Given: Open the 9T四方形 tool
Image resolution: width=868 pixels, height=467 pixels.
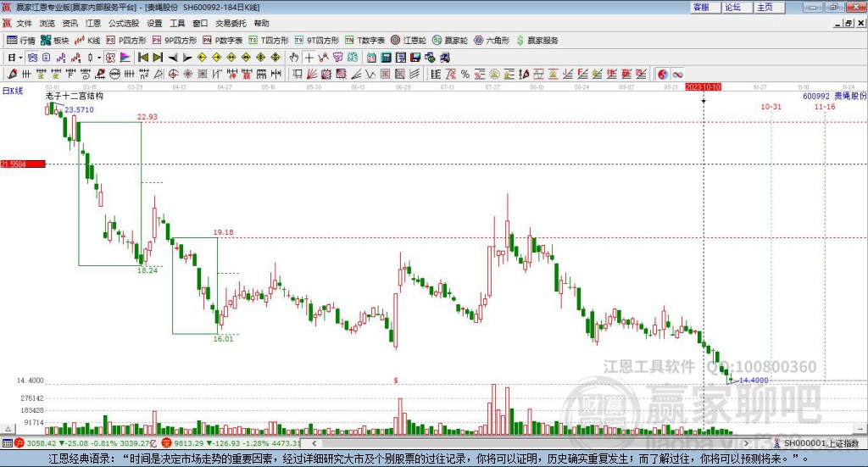Looking at the screenshot, I should coord(317,41).
